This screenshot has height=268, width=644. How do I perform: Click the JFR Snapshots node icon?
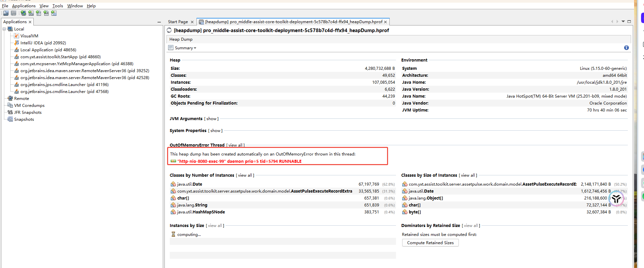click(10, 112)
